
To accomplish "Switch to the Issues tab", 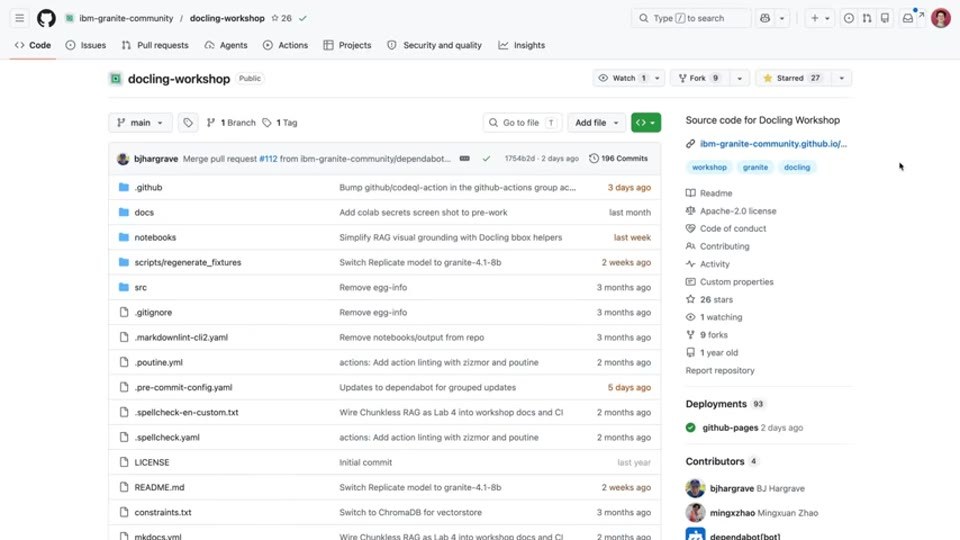I will tap(86, 45).
